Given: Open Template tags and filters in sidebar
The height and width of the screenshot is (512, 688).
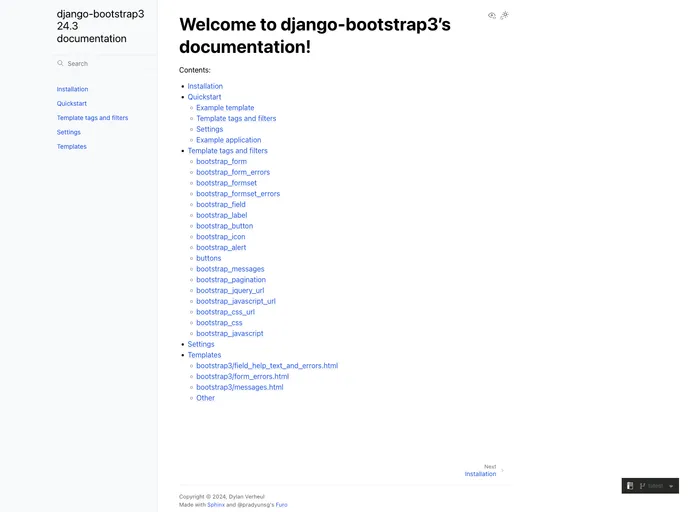Looking at the screenshot, I should coord(92,118).
